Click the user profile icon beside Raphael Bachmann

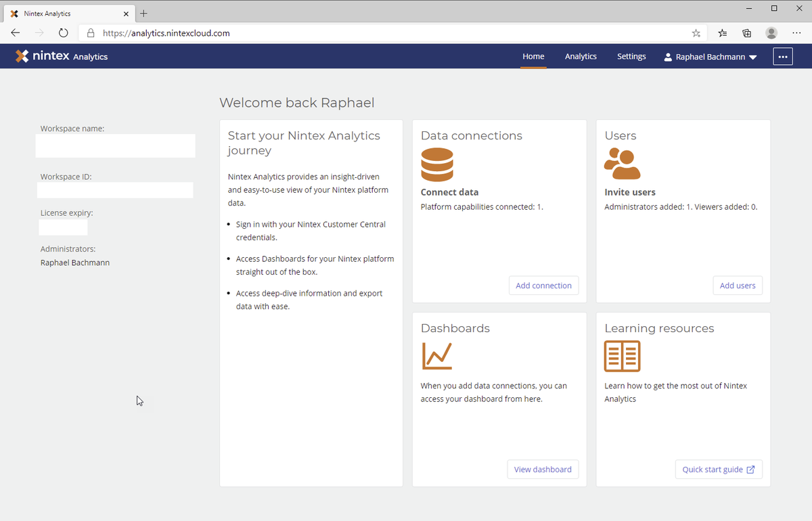click(669, 57)
